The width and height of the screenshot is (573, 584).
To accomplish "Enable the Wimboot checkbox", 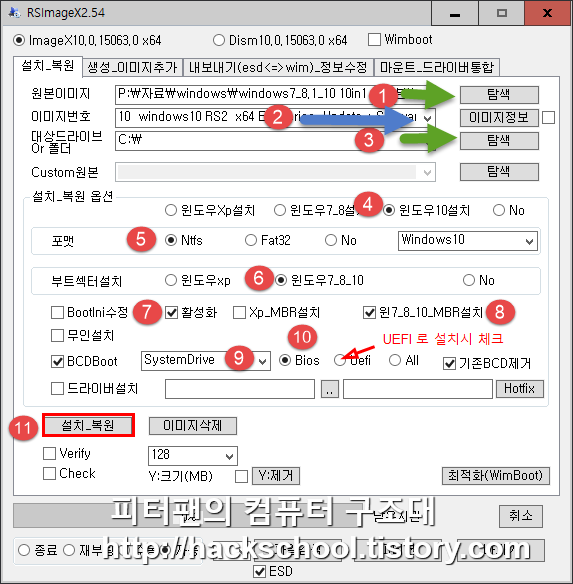I will tap(374, 39).
